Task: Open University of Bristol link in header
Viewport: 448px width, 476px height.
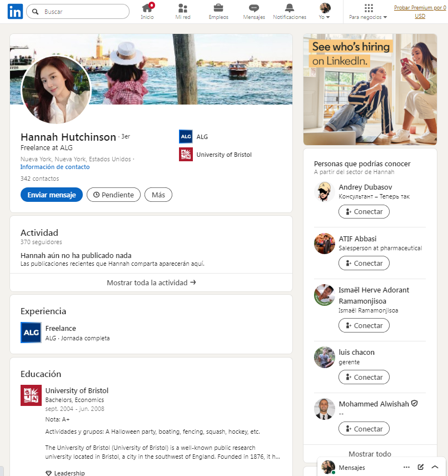Action: coord(224,155)
